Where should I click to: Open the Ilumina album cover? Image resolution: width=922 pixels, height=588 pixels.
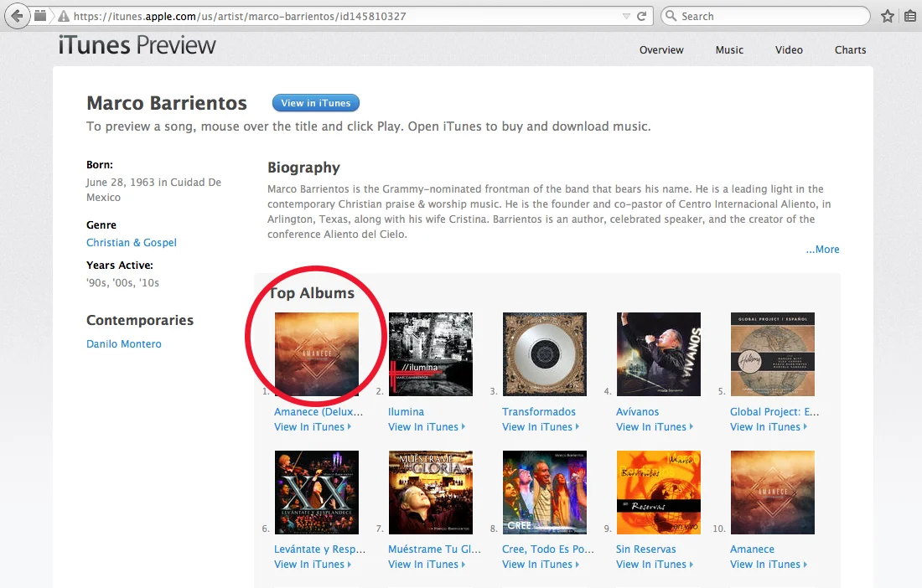(x=431, y=354)
